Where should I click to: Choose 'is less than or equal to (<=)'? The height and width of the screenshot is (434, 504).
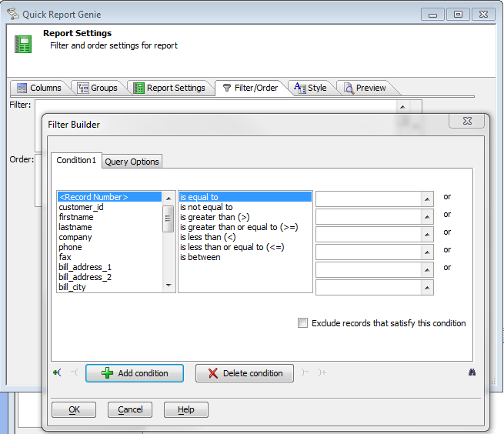(x=245, y=247)
